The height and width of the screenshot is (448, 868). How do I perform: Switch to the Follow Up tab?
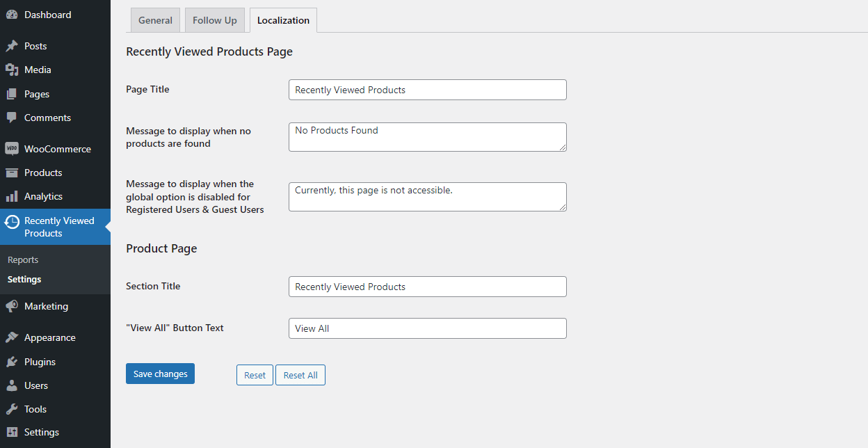tap(214, 20)
